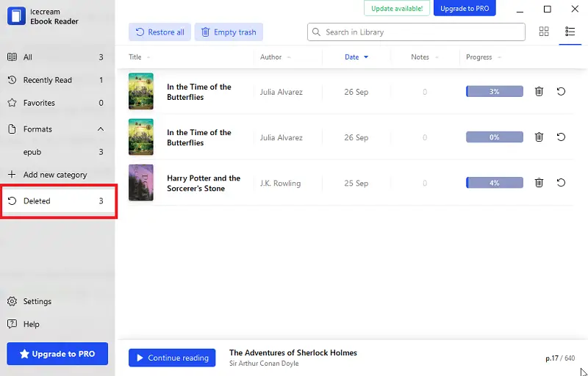This screenshot has height=376, width=588.
Task: Click the p.17 / 640 page indicator
Action: [x=560, y=358]
